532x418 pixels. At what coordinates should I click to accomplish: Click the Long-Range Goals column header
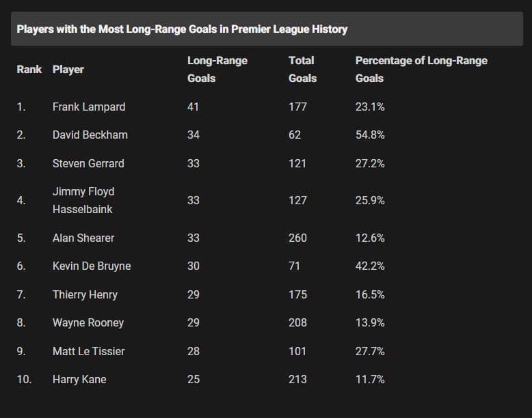[217, 70]
